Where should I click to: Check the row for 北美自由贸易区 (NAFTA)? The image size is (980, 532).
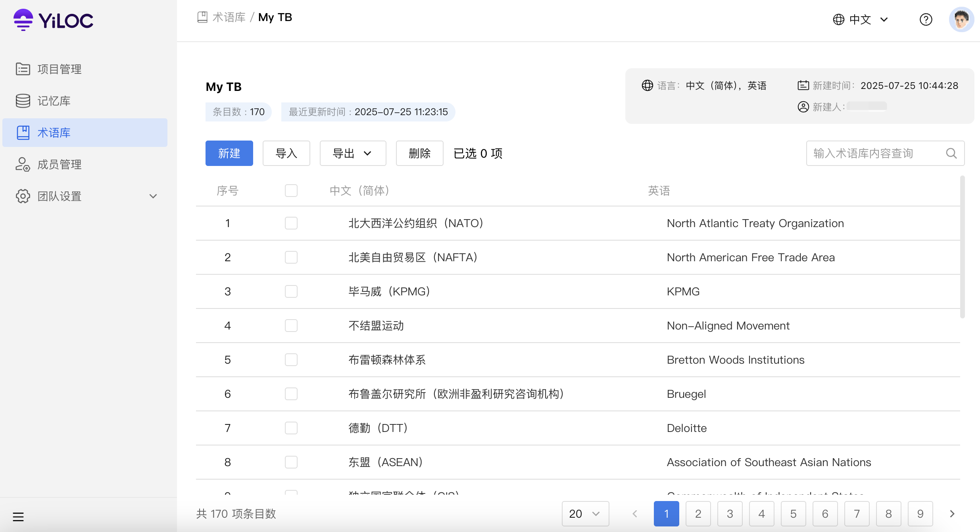(291, 257)
